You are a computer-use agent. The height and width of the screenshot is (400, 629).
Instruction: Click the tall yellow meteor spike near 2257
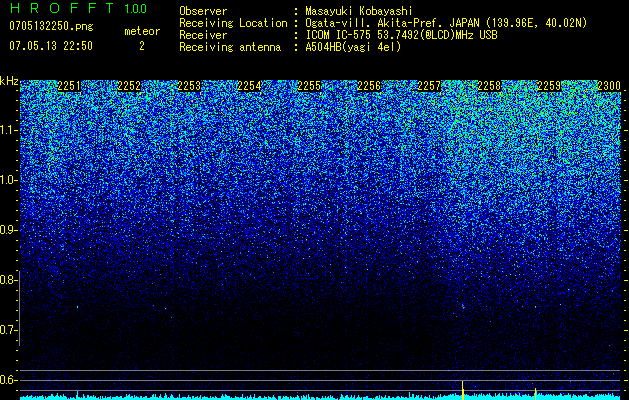pyautogui.click(x=463, y=390)
